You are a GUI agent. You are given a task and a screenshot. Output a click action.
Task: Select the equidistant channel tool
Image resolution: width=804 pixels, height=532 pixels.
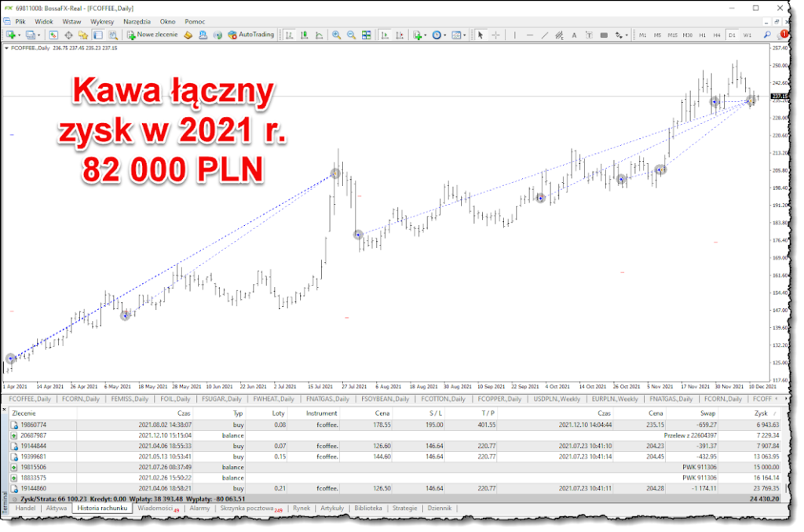(559, 35)
